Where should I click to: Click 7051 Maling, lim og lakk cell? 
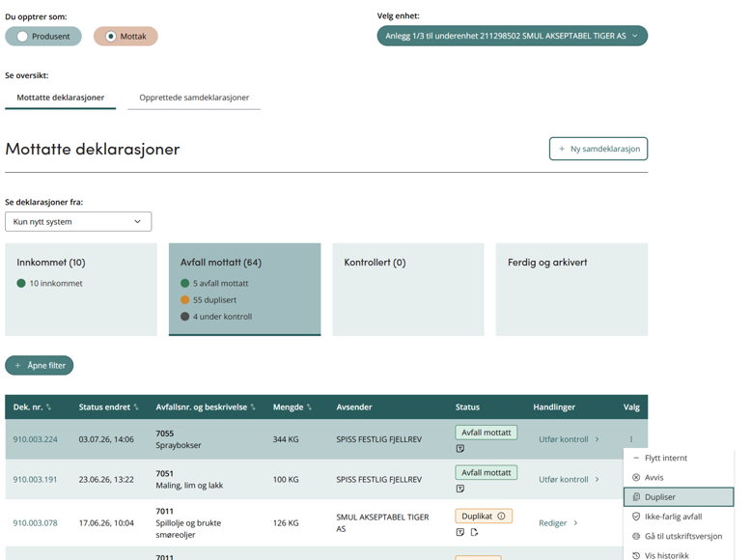pos(189,480)
